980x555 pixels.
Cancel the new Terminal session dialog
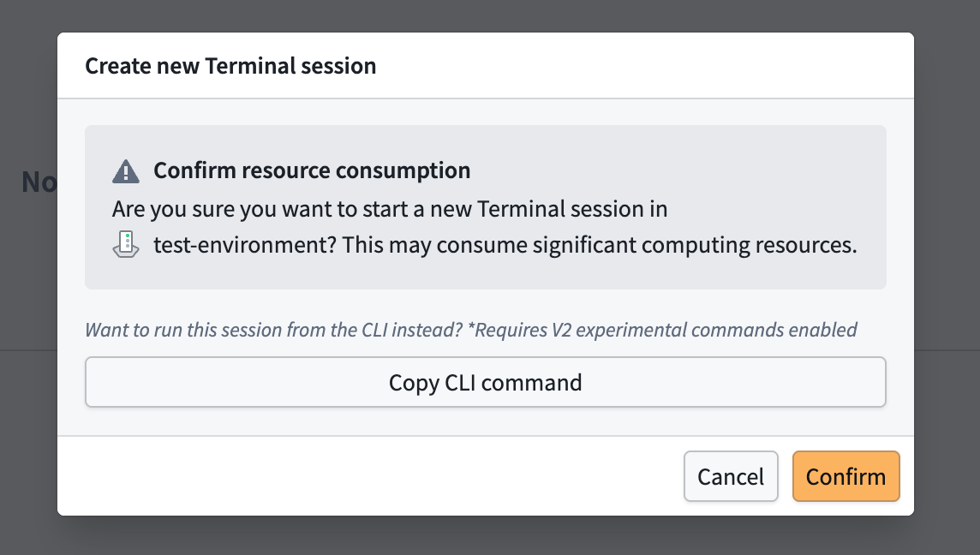coord(731,476)
